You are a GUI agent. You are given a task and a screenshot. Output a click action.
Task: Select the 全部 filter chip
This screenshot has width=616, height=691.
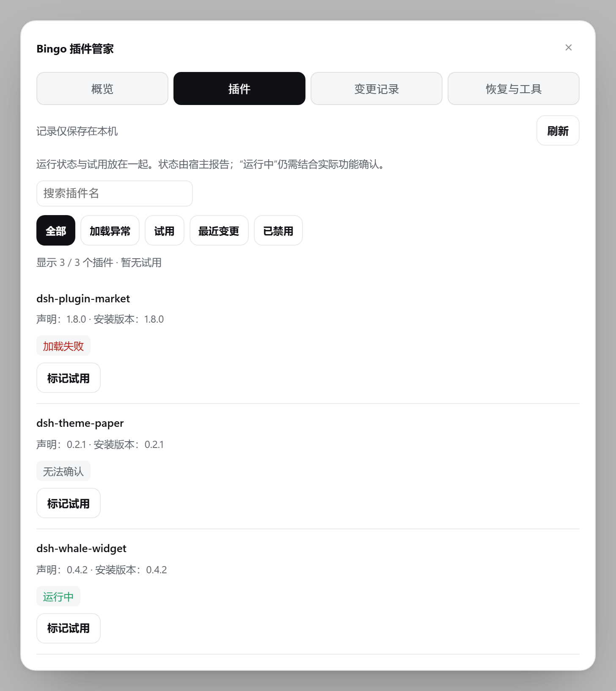[56, 230]
